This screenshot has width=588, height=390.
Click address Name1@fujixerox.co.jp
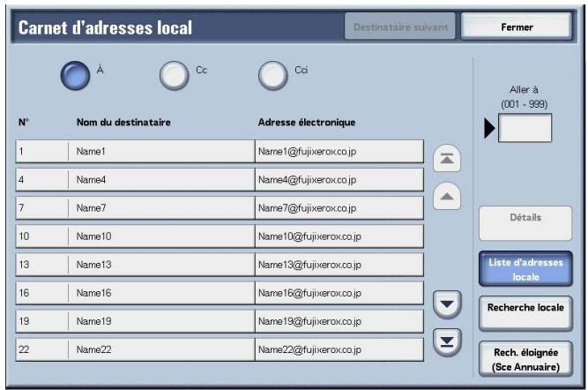pyautogui.click(x=339, y=151)
